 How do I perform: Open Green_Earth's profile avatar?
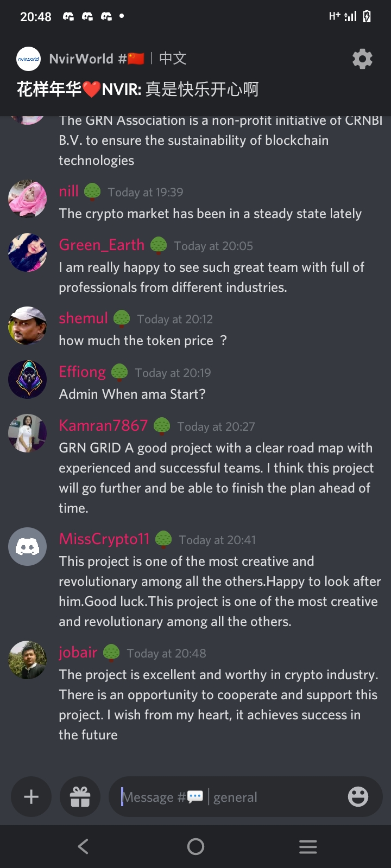tap(27, 252)
